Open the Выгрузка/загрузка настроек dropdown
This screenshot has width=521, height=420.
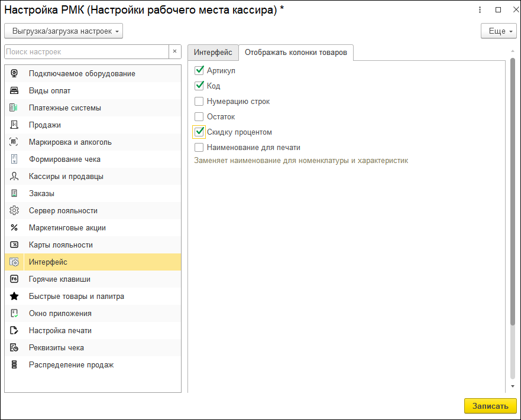coord(63,31)
